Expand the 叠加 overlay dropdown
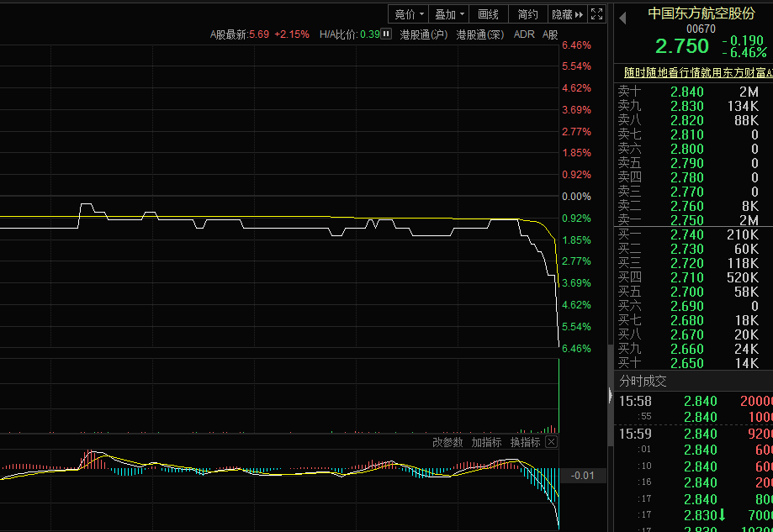 [x=450, y=14]
